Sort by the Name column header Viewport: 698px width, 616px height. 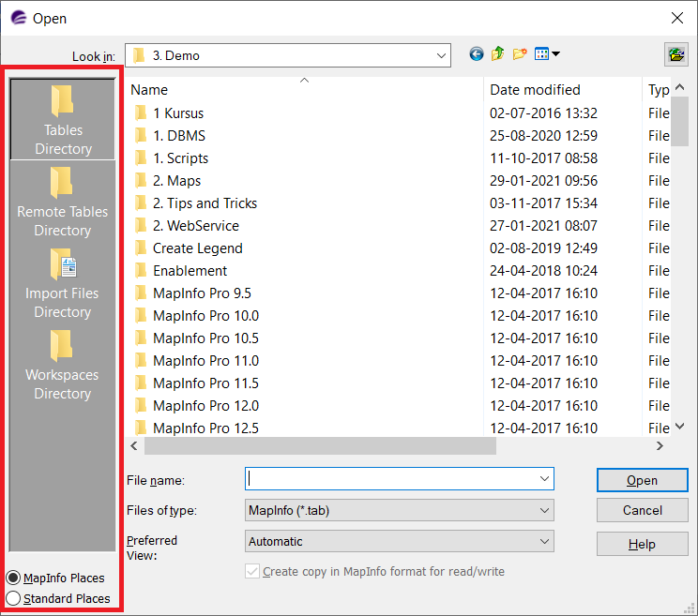pyautogui.click(x=305, y=90)
